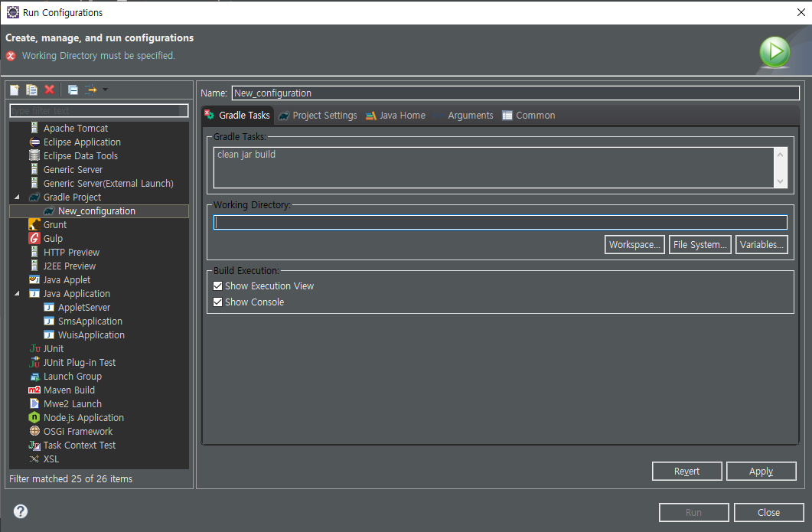Toggle Show Execution View checkbox
This screenshot has height=532, width=812.
(x=217, y=286)
